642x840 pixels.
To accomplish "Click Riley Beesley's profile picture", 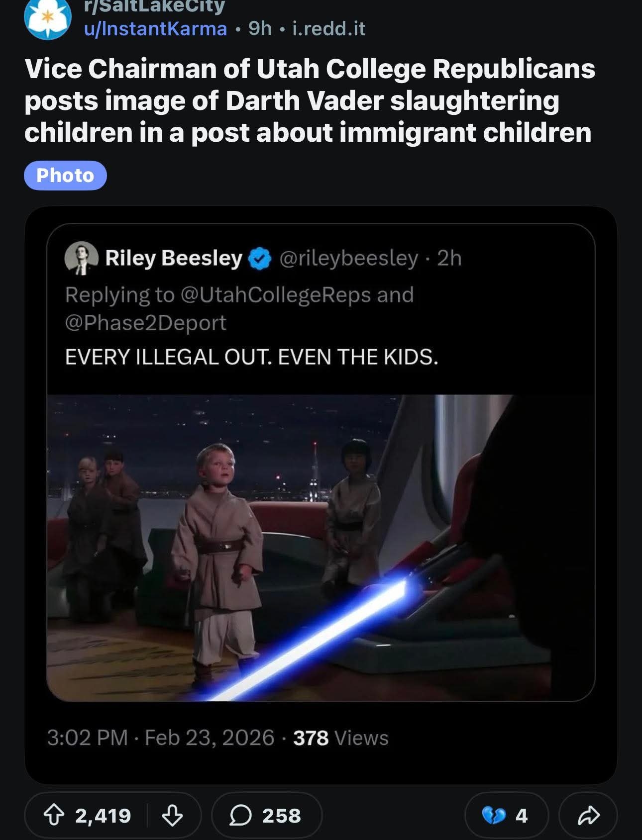I will pos(81,258).
